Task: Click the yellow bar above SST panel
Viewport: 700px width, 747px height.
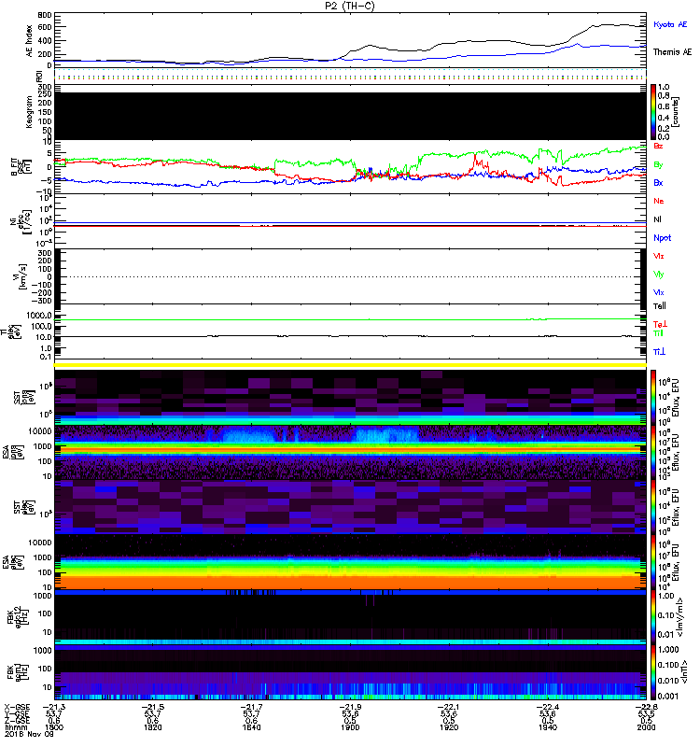Action: click(350, 365)
